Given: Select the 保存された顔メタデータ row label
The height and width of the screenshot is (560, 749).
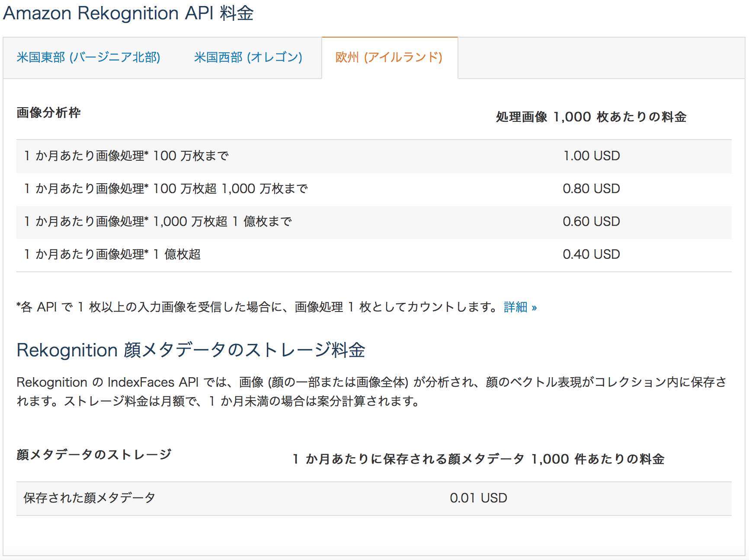Looking at the screenshot, I should 89,498.
